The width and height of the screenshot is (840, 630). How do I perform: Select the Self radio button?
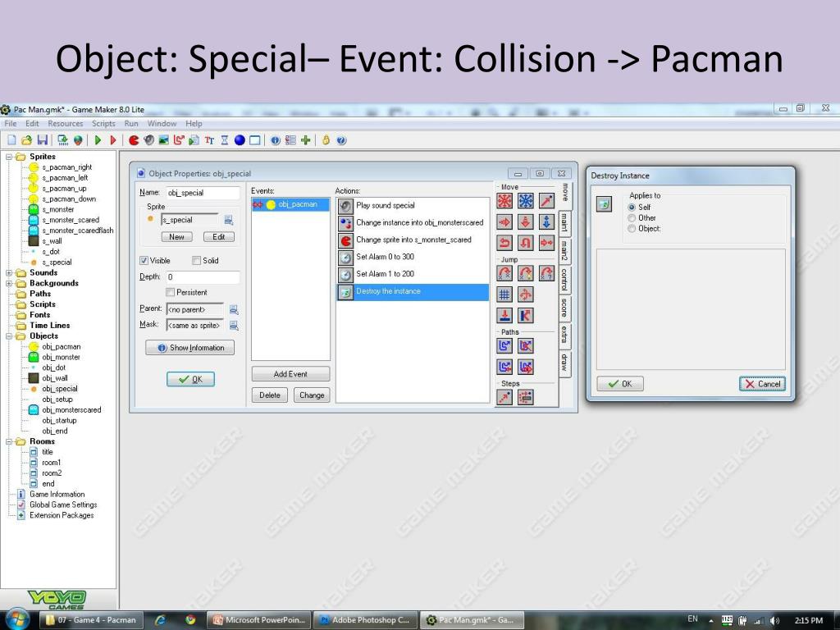[632, 208]
